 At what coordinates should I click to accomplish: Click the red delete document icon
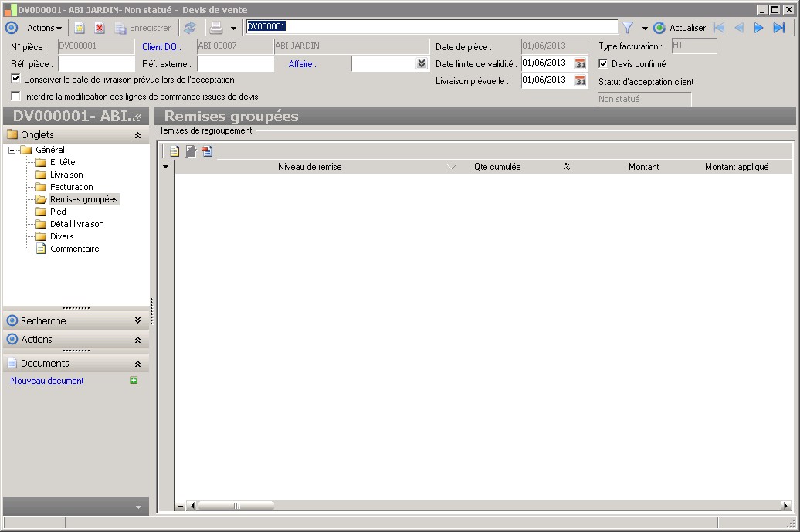[100, 28]
